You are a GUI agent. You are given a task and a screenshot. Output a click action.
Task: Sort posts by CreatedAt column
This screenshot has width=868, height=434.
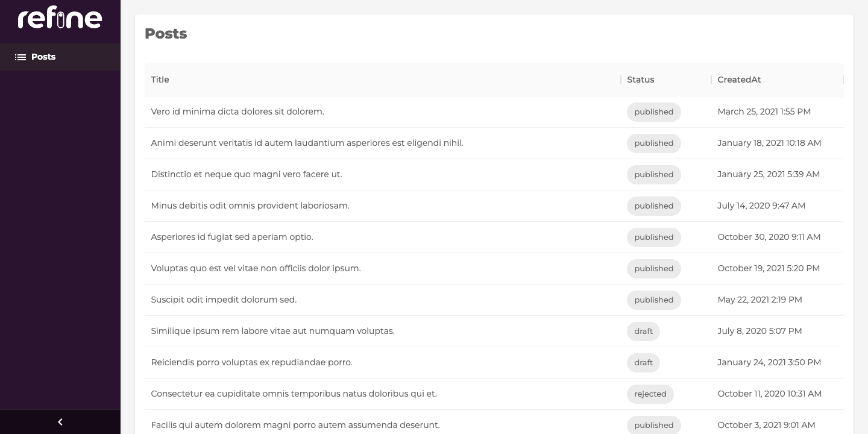[739, 80]
